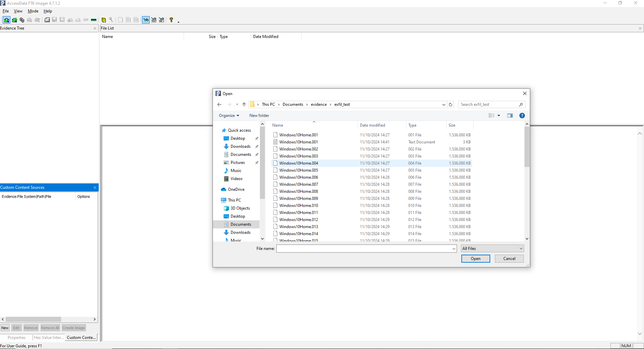Screen dimensions: 644x349
Task: Click the New folder button
Action: [259, 116]
